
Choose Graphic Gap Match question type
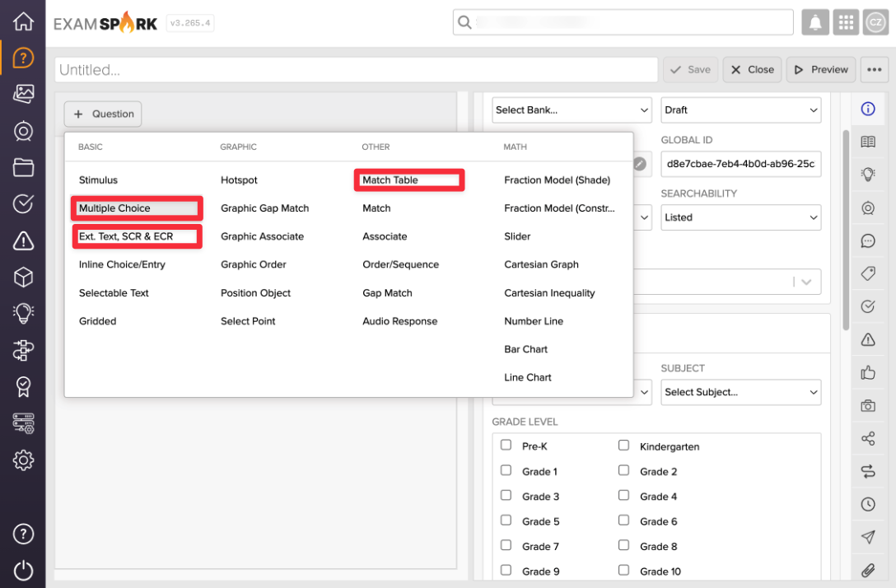[264, 208]
